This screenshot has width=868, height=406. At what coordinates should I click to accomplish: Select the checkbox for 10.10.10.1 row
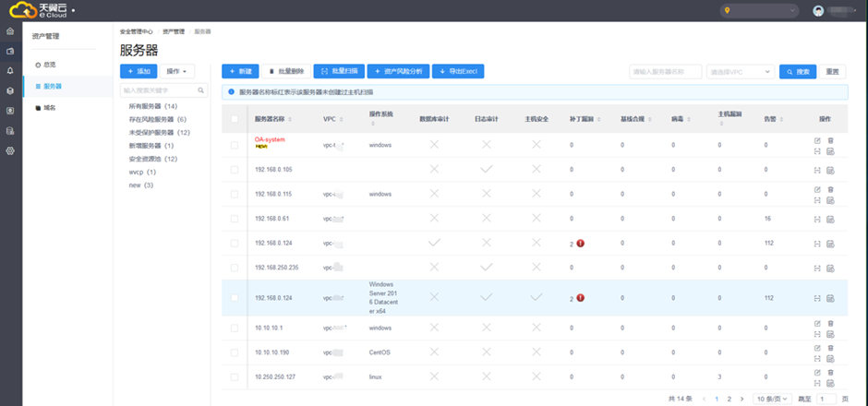235,328
